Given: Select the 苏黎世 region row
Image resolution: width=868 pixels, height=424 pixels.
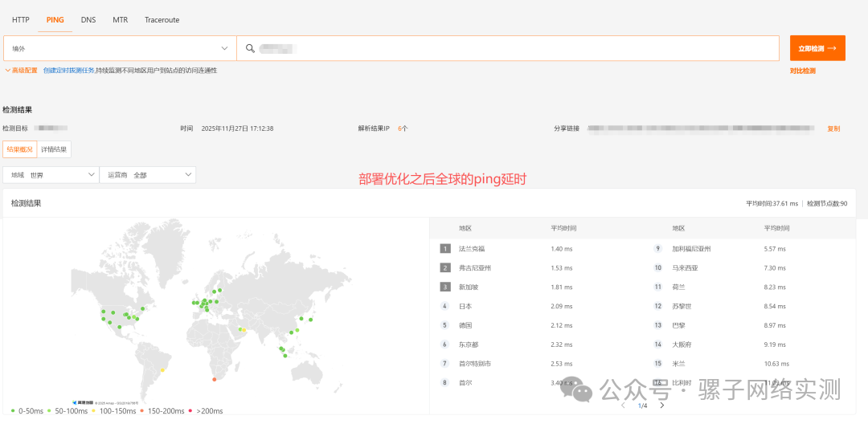Looking at the screenshot, I should click(x=750, y=306).
